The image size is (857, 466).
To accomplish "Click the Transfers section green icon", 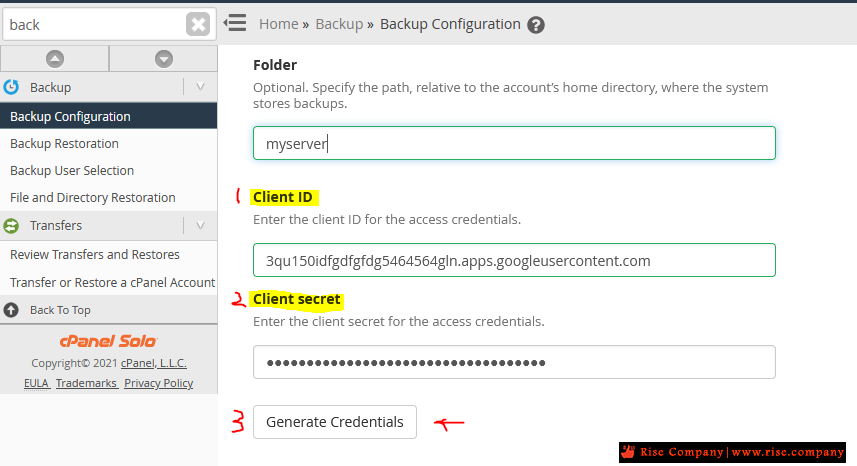I will (11, 226).
